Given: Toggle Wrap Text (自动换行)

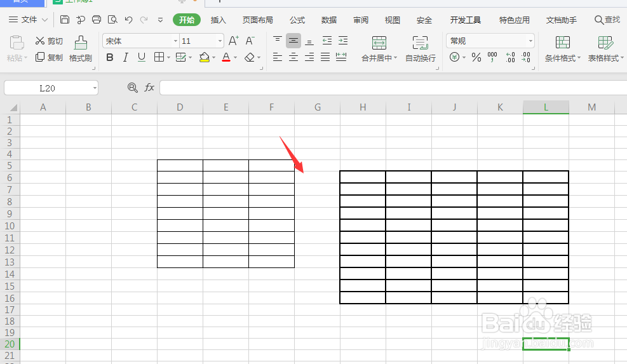Looking at the screenshot, I should pyautogui.click(x=421, y=48).
